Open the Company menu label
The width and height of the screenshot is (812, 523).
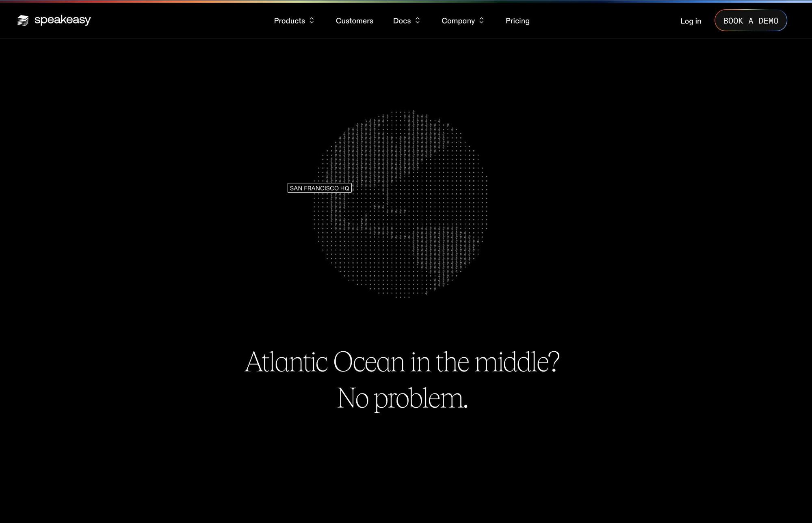click(458, 21)
